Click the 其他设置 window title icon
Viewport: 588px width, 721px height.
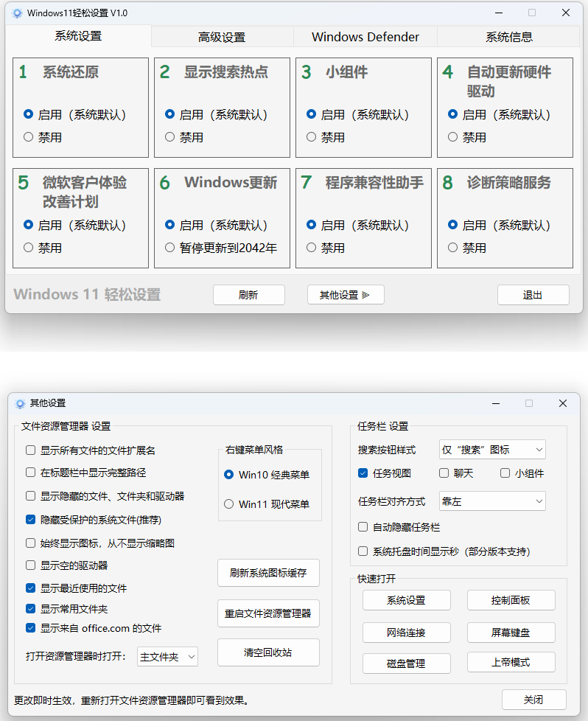(20, 404)
